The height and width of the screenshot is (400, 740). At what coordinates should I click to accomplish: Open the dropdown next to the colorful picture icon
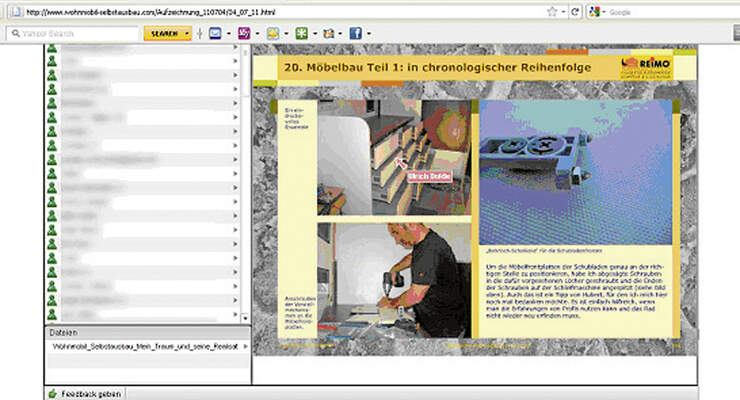pyautogui.click(x=340, y=33)
